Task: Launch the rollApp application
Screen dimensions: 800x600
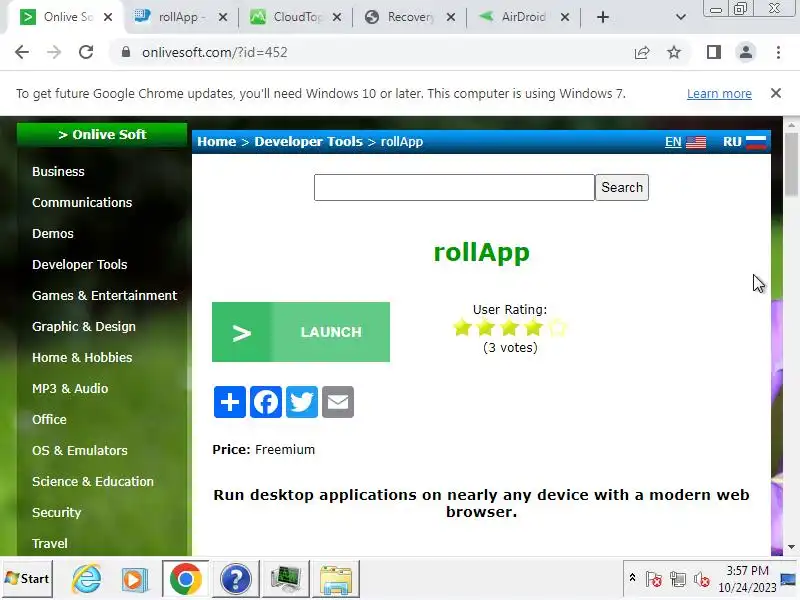Action: (301, 332)
